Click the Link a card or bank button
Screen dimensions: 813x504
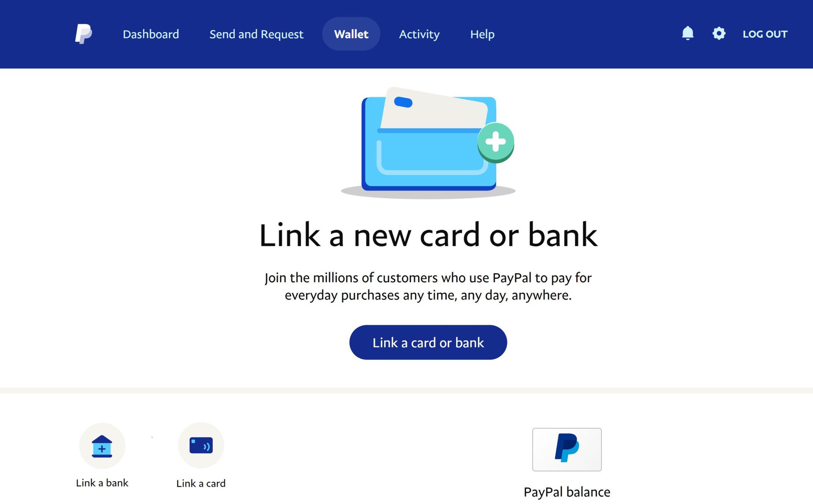click(428, 342)
